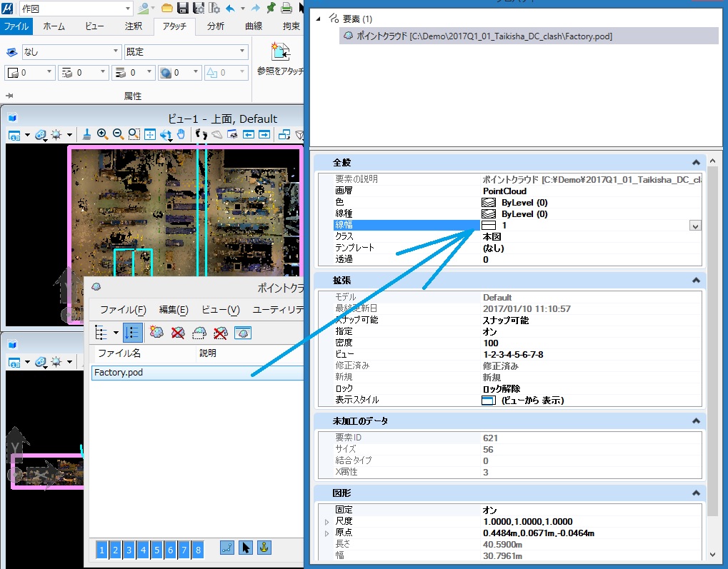
Task: Toggle view 8 button in point cloud dialog
Action: click(x=198, y=550)
